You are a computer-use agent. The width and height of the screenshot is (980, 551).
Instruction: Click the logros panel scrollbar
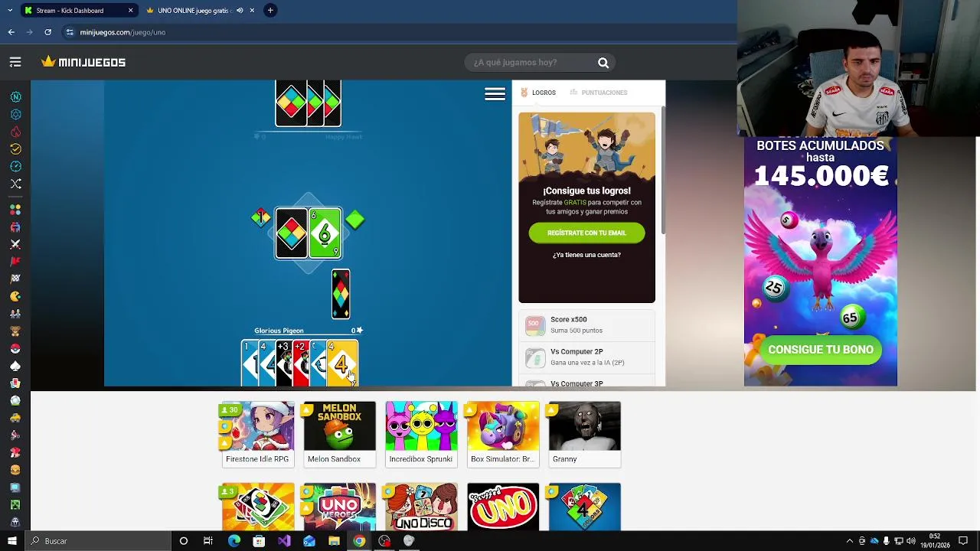[663, 170]
